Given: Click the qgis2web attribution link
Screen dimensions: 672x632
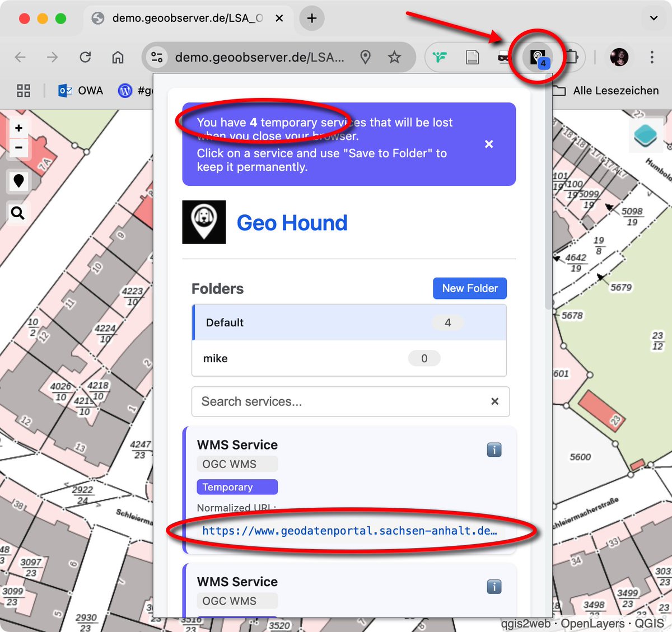Looking at the screenshot, I should tap(526, 624).
